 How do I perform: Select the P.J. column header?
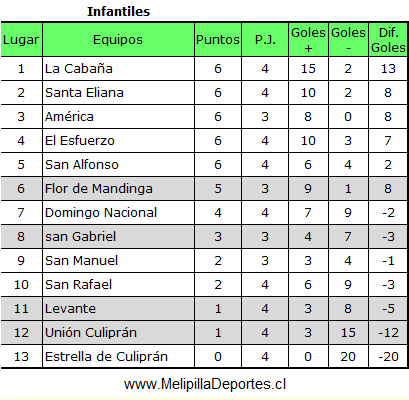coord(265,40)
